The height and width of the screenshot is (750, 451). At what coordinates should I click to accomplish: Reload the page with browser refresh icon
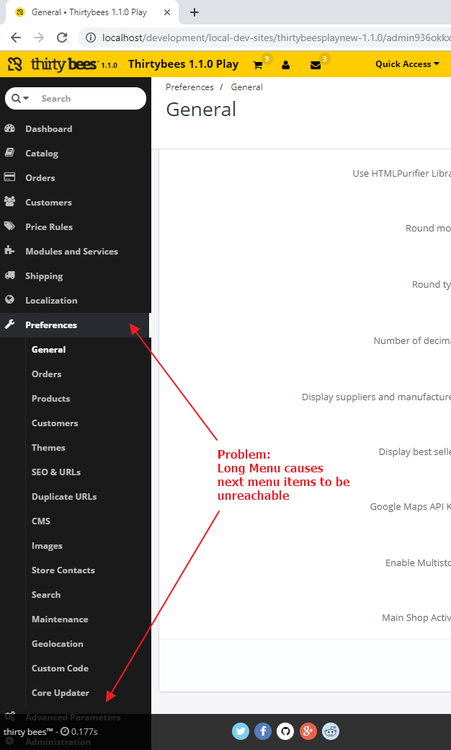[62, 37]
